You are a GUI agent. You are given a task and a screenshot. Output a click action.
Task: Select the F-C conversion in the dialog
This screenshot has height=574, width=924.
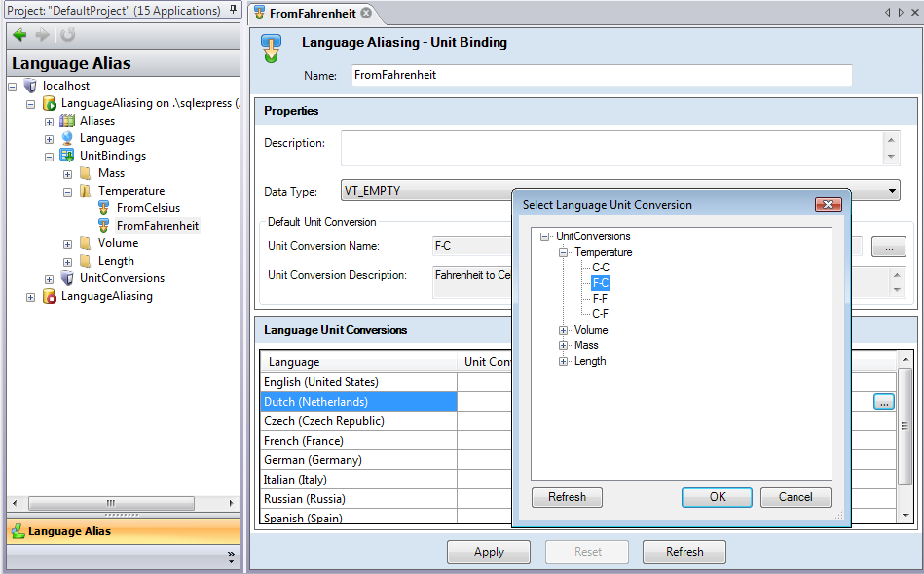coord(602,282)
